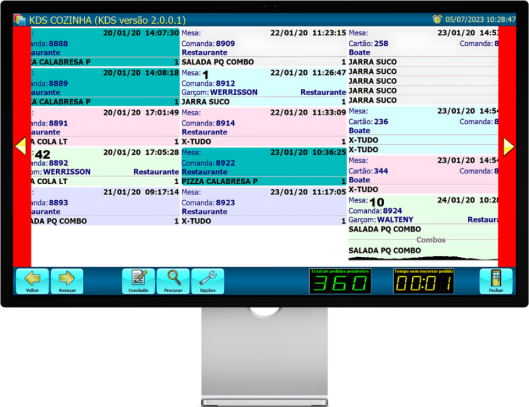Click the SALADA PQ COMBO item in order 8909
Image resolution: width=529 pixels, height=407 pixels.
pos(264,62)
